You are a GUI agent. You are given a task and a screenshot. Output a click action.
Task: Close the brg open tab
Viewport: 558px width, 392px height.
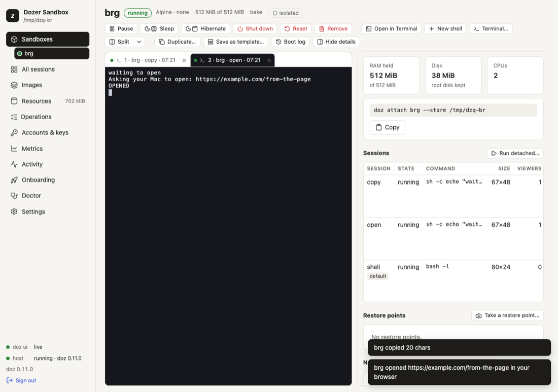(269, 60)
